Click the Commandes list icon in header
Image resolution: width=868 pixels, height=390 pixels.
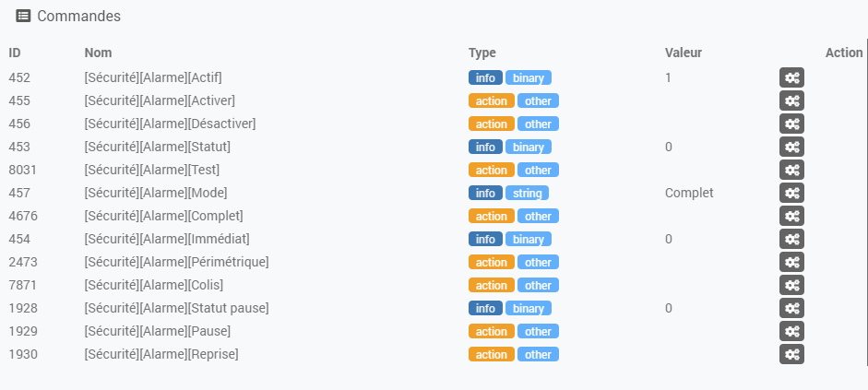tap(23, 16)
